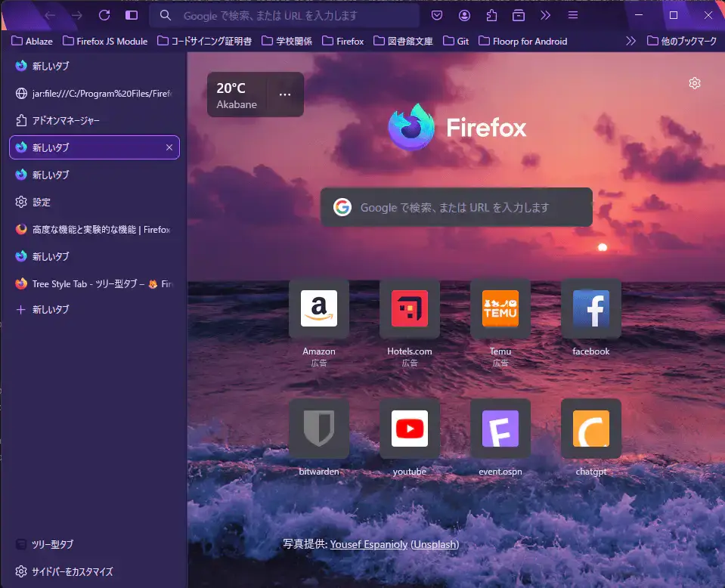Close the active 新しいタブ tab
The width and height of the screenshot is (725, 588).
(169, 147)
